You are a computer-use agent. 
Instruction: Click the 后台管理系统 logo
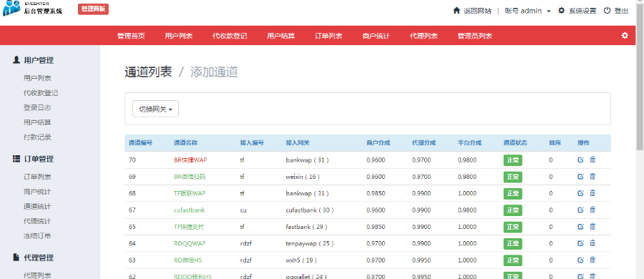[x=33, y=8]
